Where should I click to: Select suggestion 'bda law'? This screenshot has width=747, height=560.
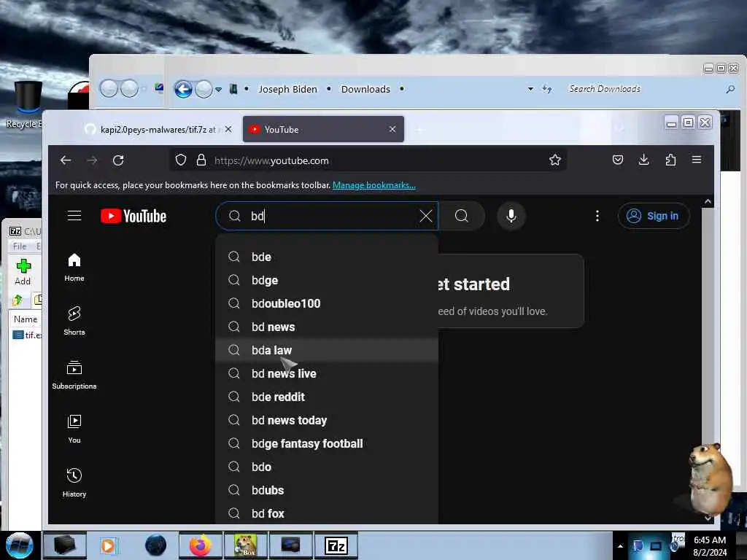[x=327, y=350]
